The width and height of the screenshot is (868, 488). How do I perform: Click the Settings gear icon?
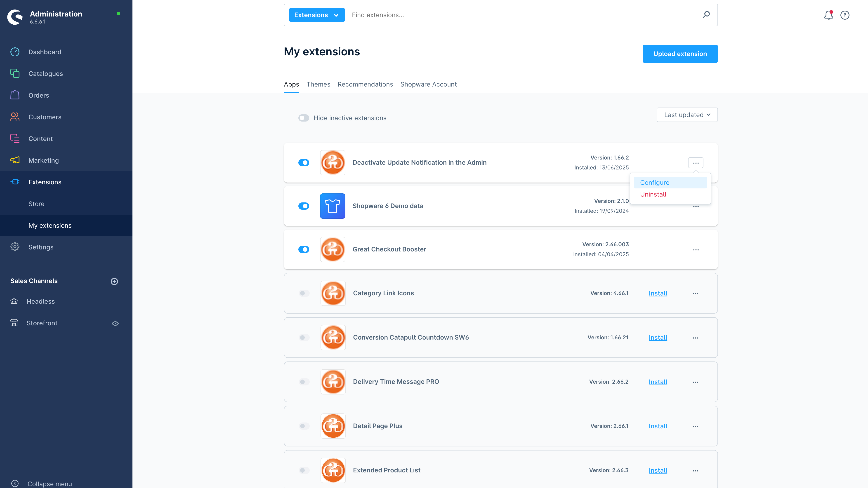pyautogui.click(x=15, y=247)
